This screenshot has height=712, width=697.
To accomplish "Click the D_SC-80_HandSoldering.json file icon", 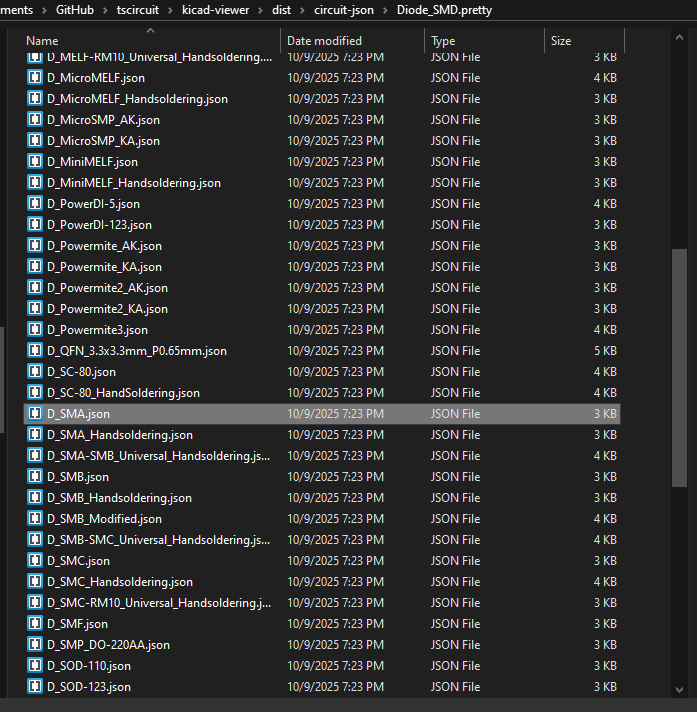I will (x=35, y=393).
